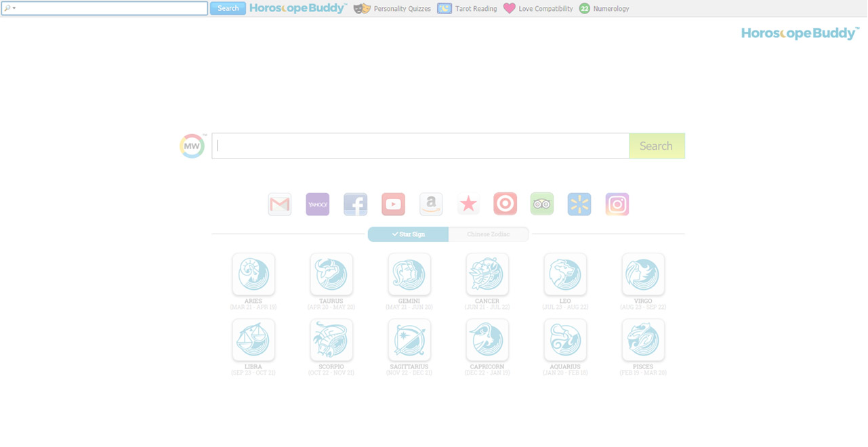Viewport: 868px width, 447px height.
Task: Open the Walmart shortcut icon
Action: [579, 204]
